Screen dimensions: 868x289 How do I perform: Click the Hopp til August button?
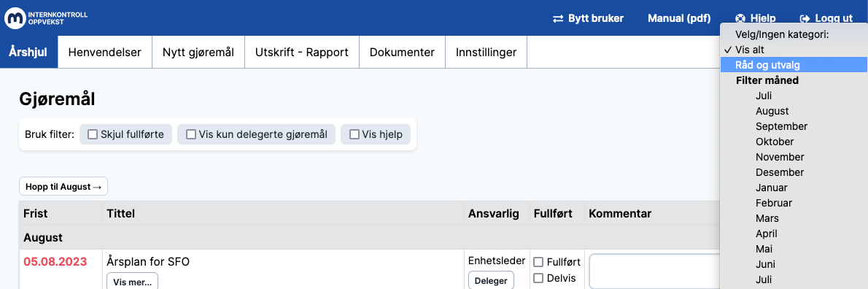[x=63, y=187]
